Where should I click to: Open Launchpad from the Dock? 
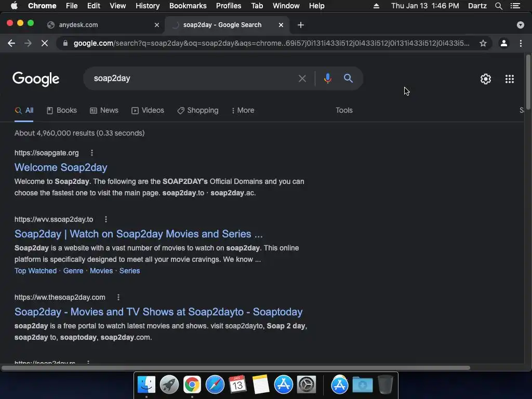click(169, 384)
